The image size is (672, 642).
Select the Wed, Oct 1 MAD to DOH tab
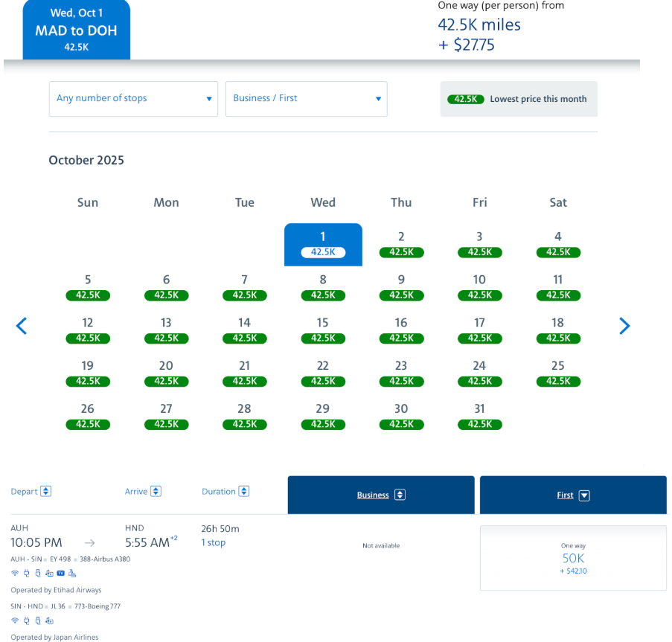77,30
